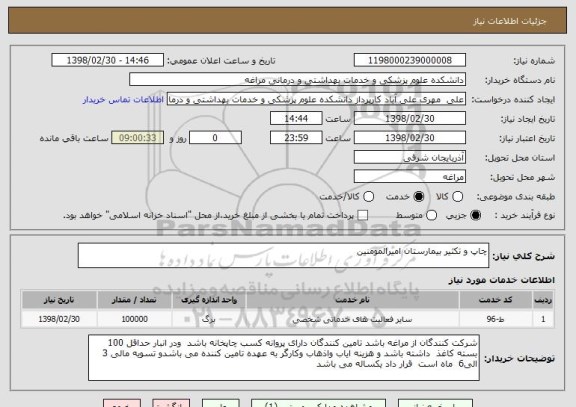
Task: Choose the جزیی purchase process option
Action: [475, 215]
